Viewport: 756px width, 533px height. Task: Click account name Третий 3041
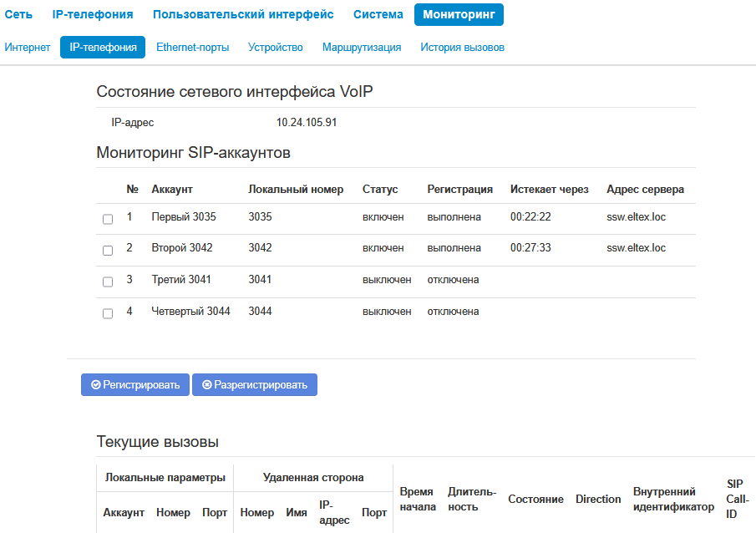coord(181,280)
